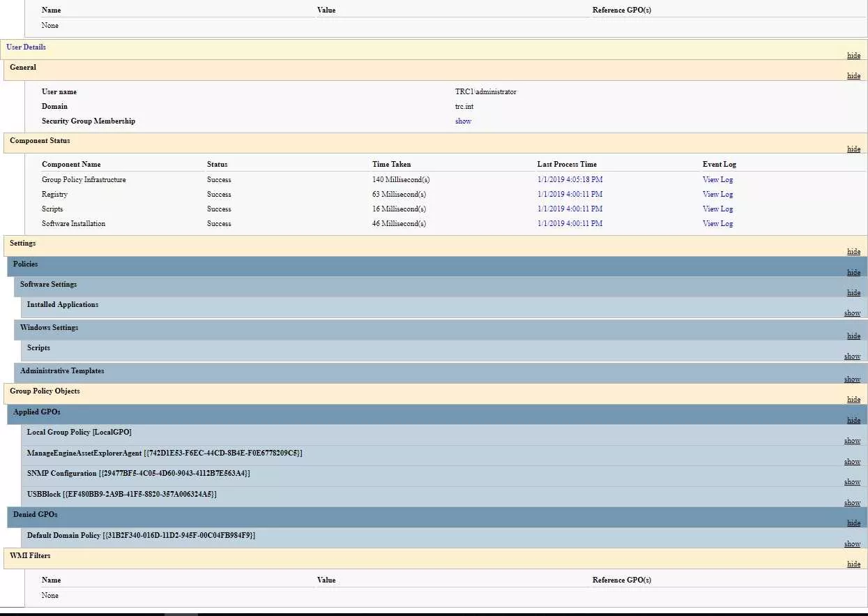Collapse the Policies section via hide
The image size is (868, 616).
(853, 273)
